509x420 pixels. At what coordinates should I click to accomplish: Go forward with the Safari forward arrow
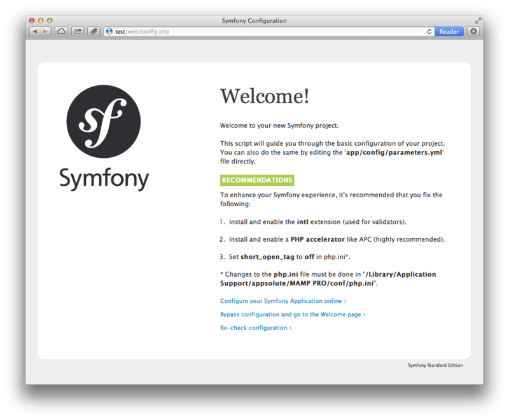click(45, 31)
